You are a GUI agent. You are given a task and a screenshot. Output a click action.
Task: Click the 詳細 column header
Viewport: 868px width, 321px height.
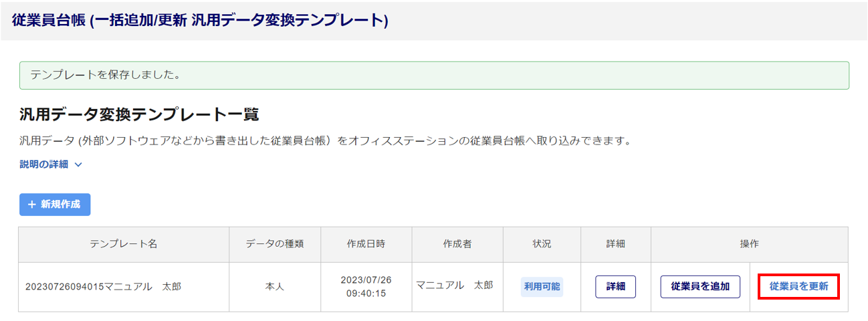[615, 244]
